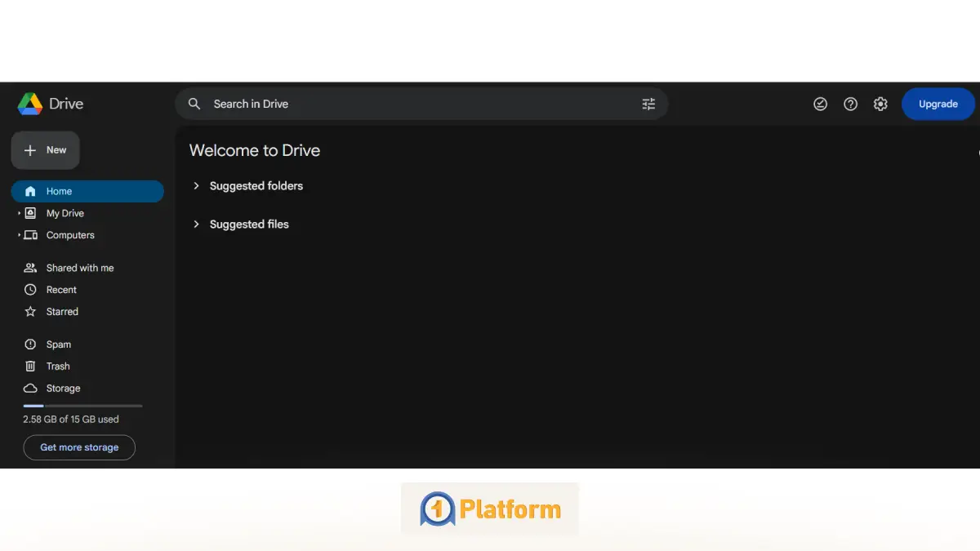Open the Settings gear icon
This screenshot has width=980, height=551.
click(880, 104)
